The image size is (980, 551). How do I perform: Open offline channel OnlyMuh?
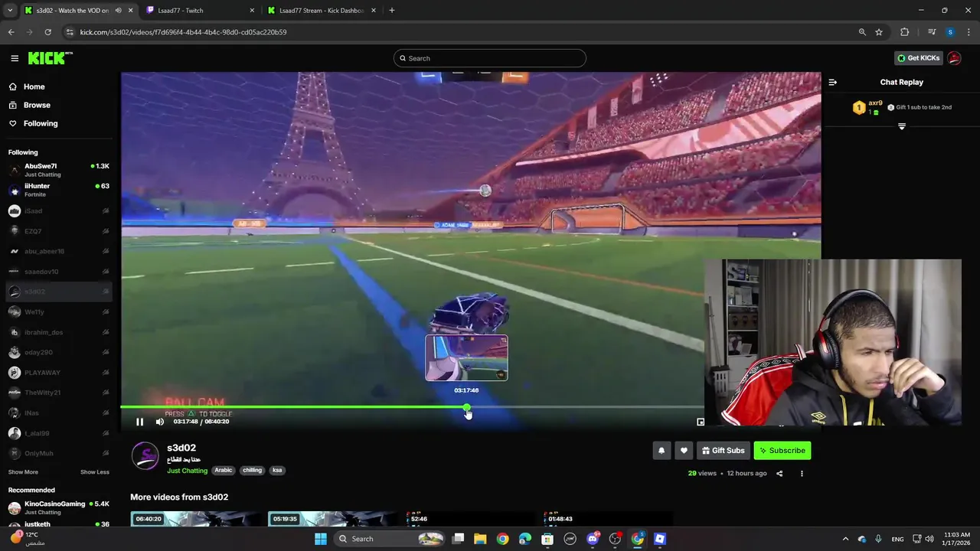click(59, 453)
